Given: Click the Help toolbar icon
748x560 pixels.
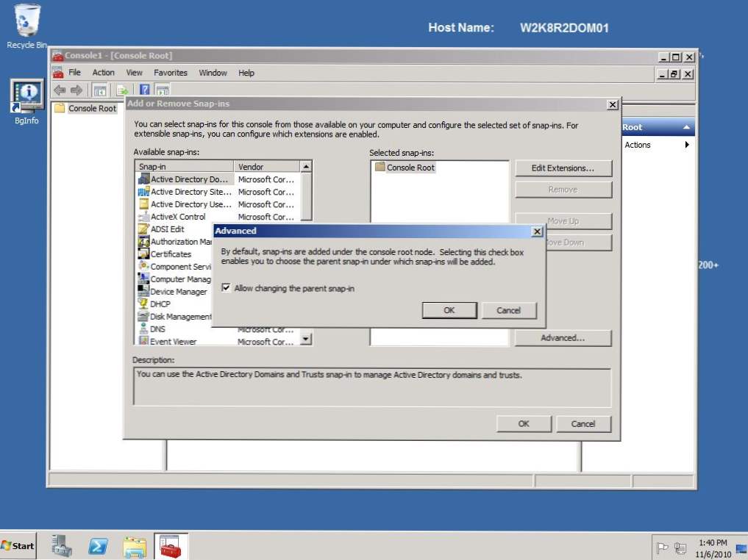Looking at the screenshot, I should point(145,90).
